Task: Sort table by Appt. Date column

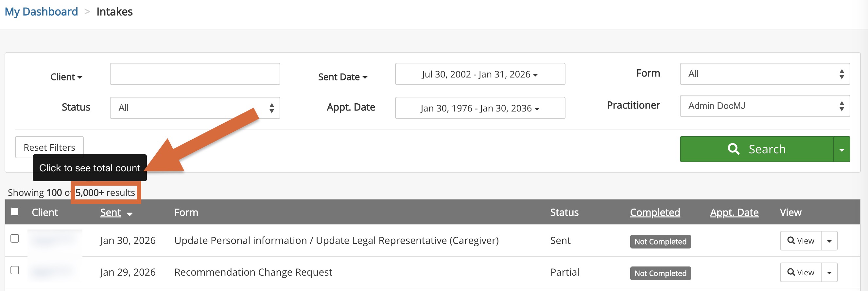Action: (x=734, y=212)
